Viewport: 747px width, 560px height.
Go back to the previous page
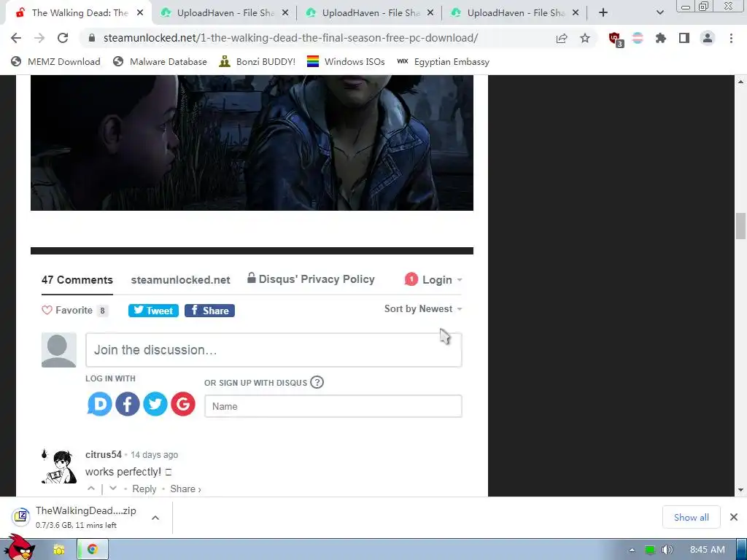tap(16, 38)
